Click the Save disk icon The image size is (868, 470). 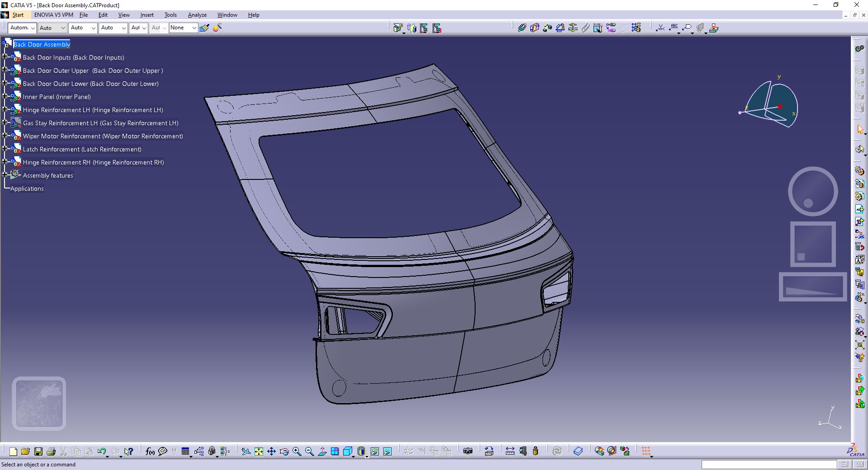(38, 451)
